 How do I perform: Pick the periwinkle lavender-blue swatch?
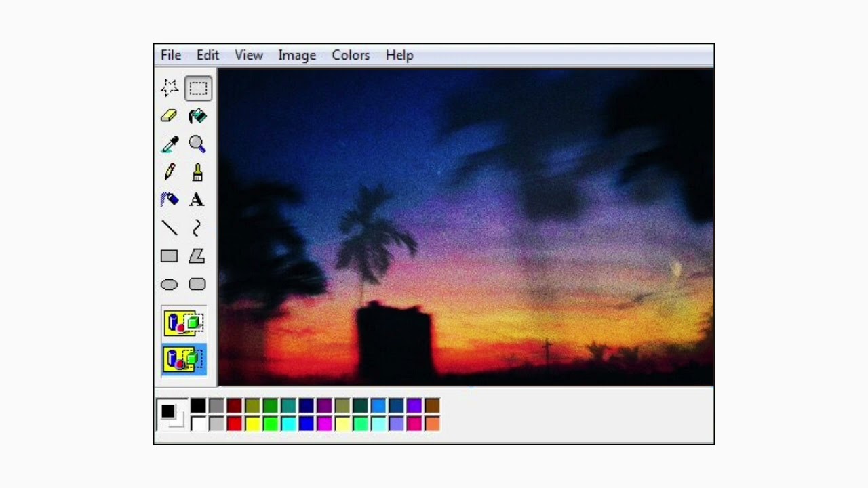tap(397, 424)
